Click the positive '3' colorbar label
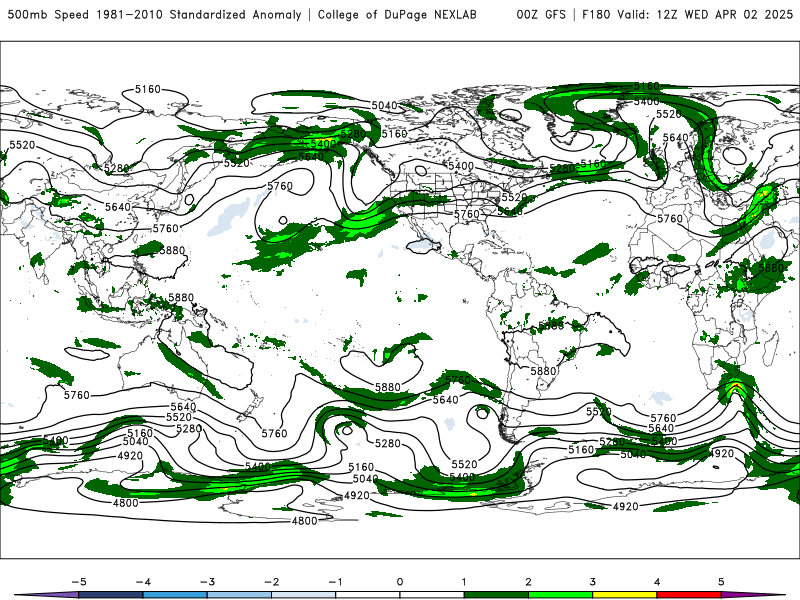 pyautogui.click(x=592, y=582)
